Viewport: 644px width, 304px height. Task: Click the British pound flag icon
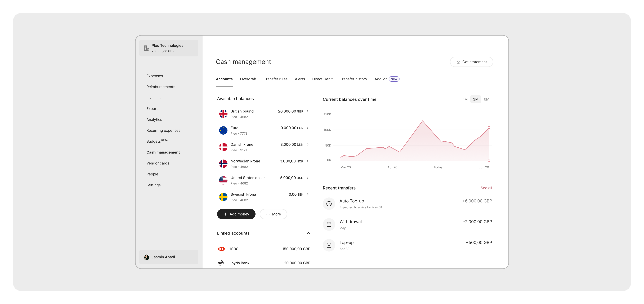tap(223, 114)
